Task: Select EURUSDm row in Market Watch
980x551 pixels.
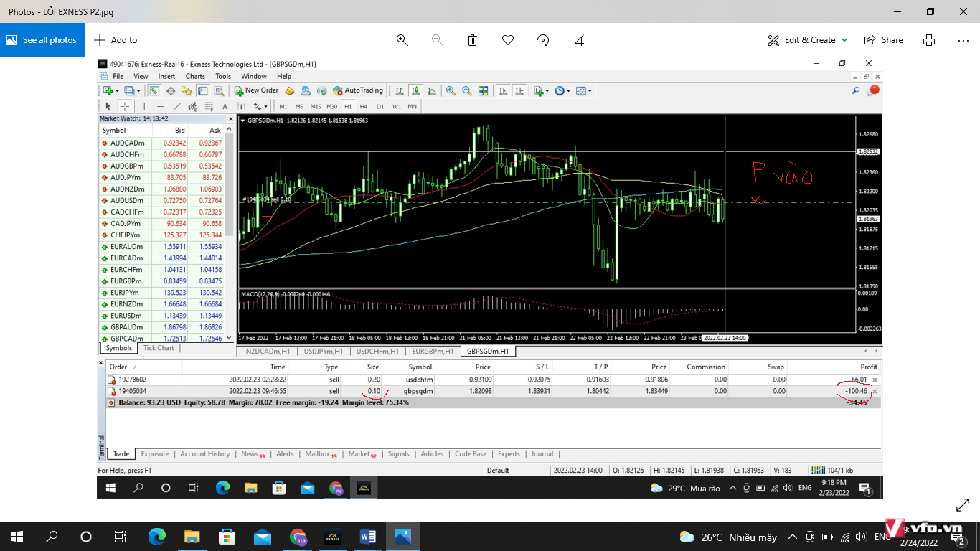Action: point(162,316)
